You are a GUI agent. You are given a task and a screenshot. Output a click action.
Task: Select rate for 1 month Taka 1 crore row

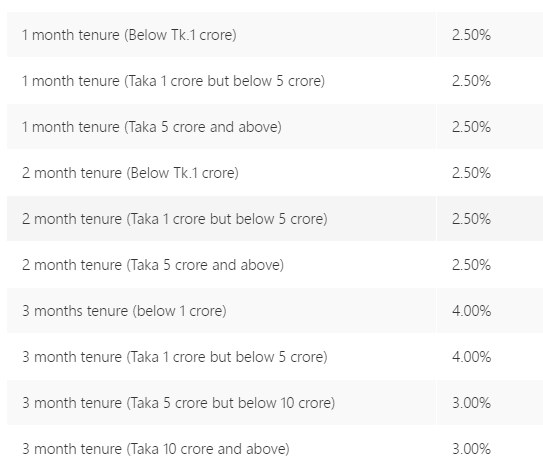(x=471, y=81)
